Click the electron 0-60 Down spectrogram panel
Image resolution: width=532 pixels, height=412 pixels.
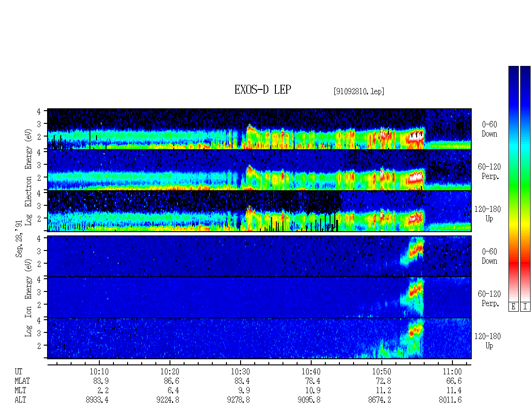tap(259, 129)
